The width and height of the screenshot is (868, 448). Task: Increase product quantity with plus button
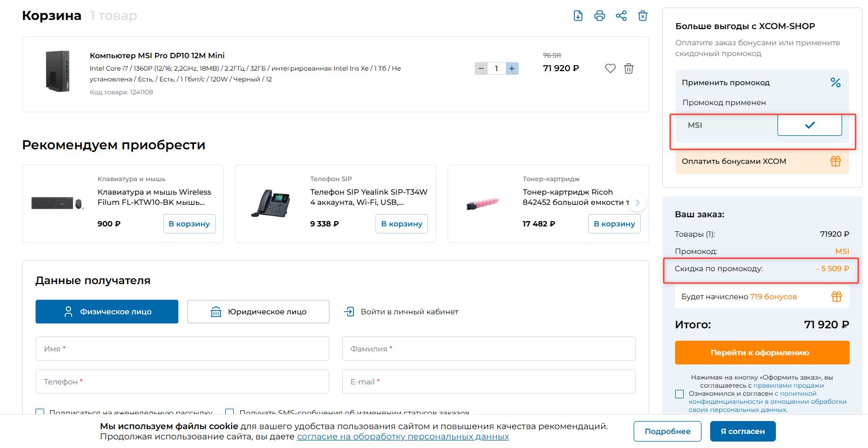(512, 68)
